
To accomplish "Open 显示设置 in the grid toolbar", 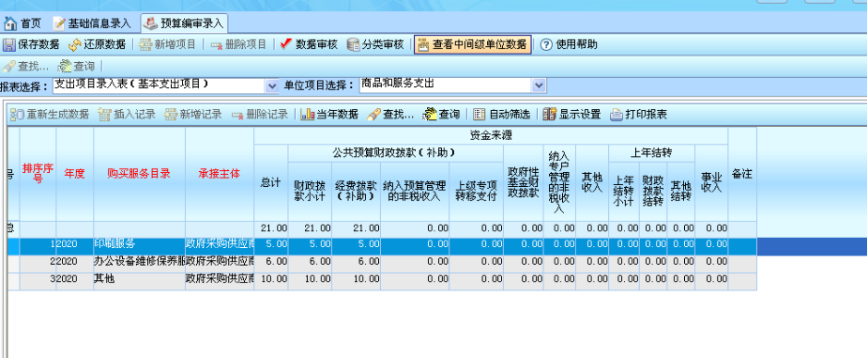I will click(x=571, y=114).
